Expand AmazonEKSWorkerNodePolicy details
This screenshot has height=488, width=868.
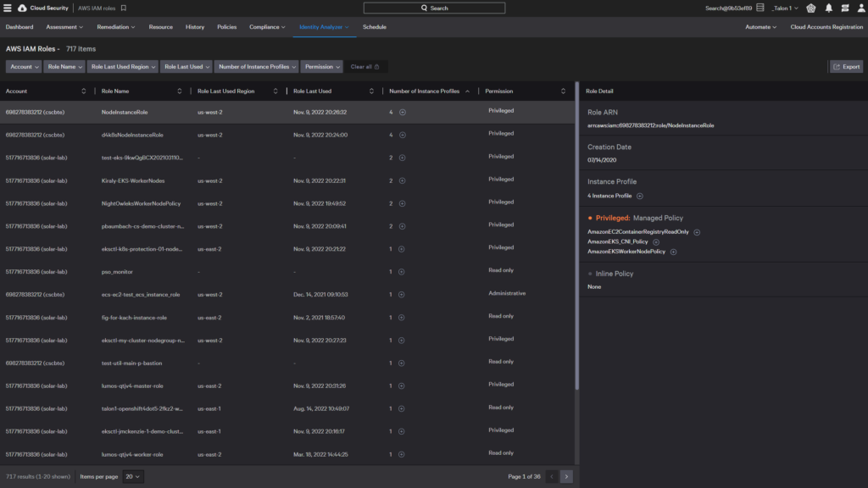click(x=673, y=252)
